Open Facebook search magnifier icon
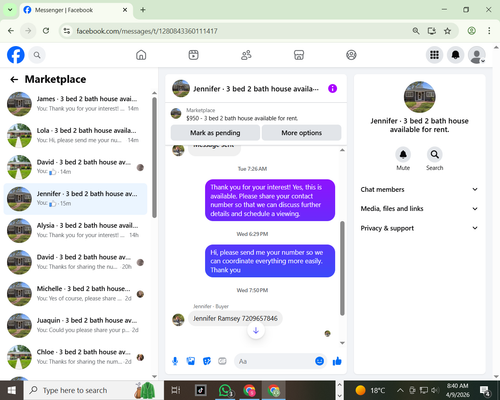 coord(37,55)
